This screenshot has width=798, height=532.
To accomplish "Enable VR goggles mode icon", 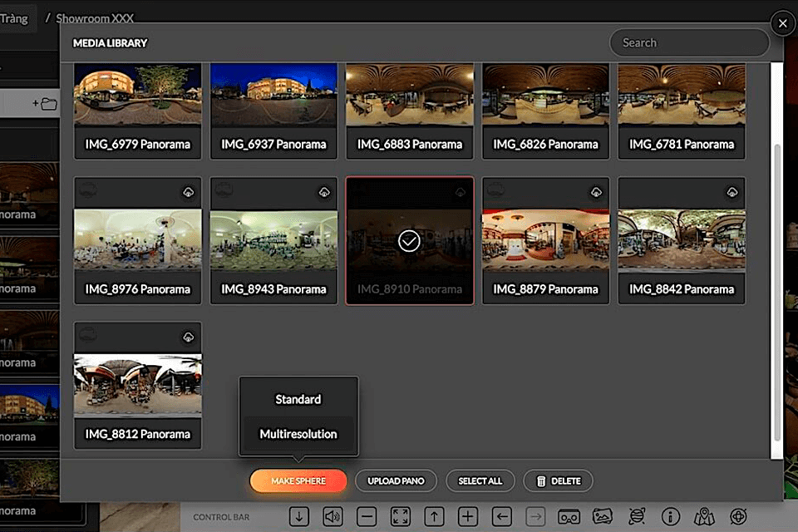I will pyautogui.click(x=569, y=517).
